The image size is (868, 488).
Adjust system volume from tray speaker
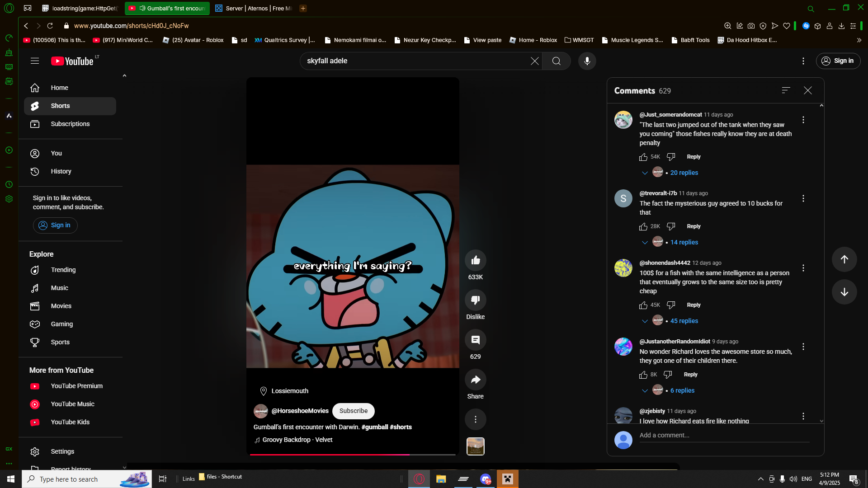[x=793, y=479]
